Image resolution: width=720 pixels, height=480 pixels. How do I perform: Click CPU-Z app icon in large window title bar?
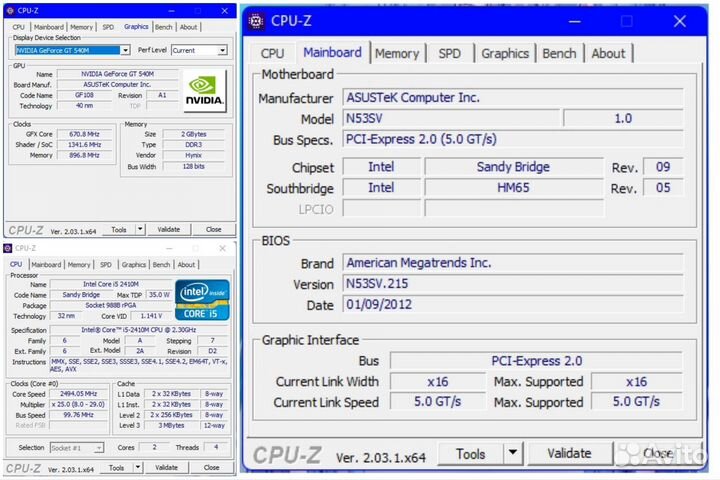(x=256, y=21)
